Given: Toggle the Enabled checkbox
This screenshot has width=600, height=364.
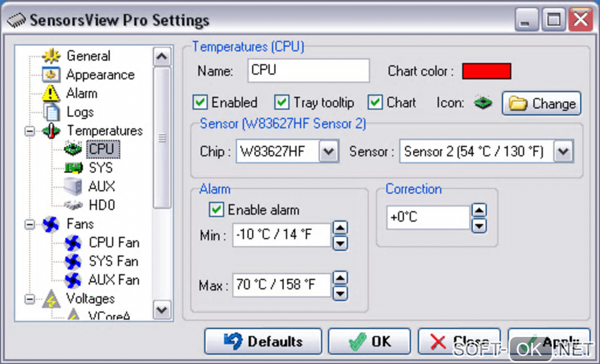Looking at the screenshot, I should tap(200, 102).
